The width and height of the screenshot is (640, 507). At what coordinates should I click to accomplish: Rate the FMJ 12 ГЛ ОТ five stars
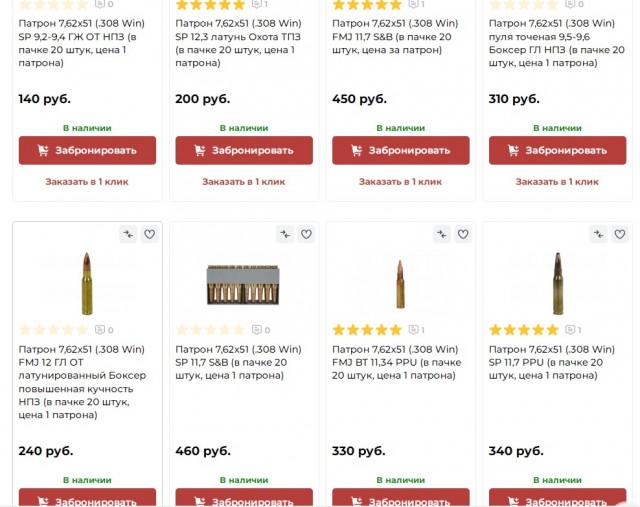[82, 329]
